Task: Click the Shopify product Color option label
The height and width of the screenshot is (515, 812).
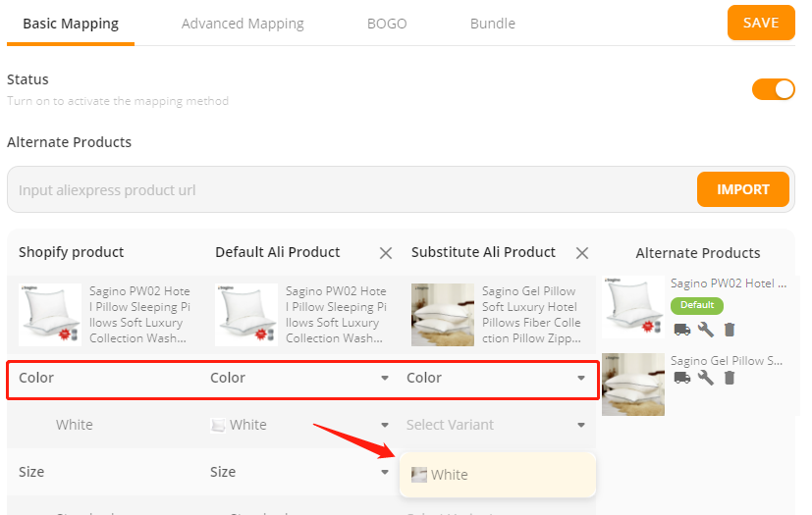Action: click(36, 378)
